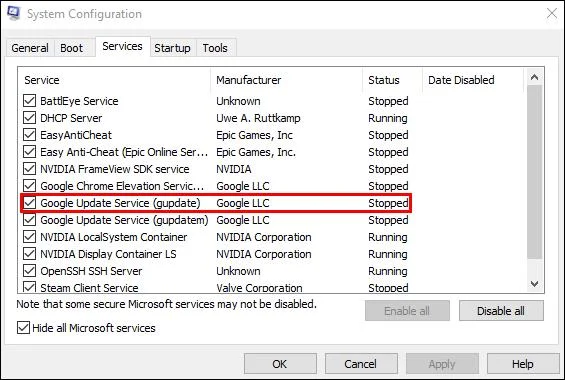Click the Cancel button
Screen dimensions: 565x380
pyautogui.click(x=361, y=364)
